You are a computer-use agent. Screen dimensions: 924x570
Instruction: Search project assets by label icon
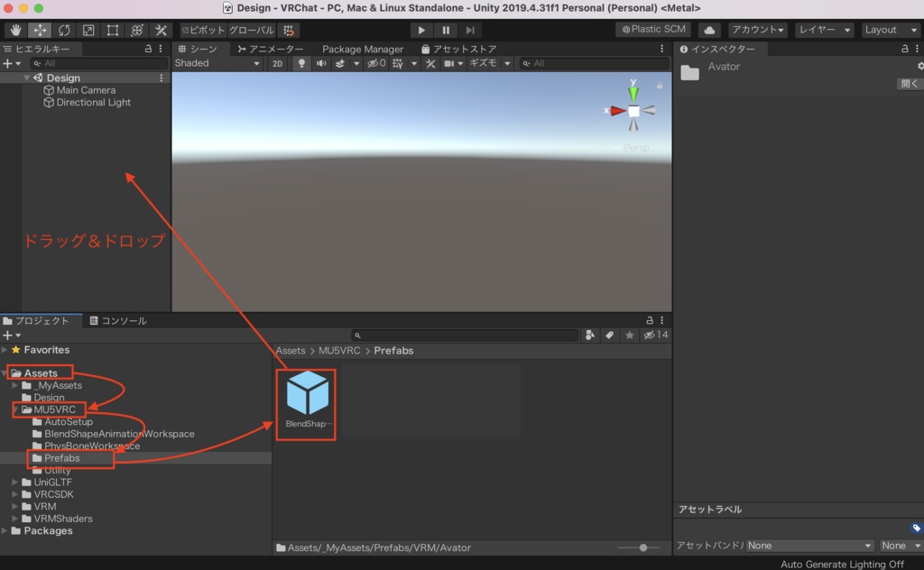coord(609,335)
